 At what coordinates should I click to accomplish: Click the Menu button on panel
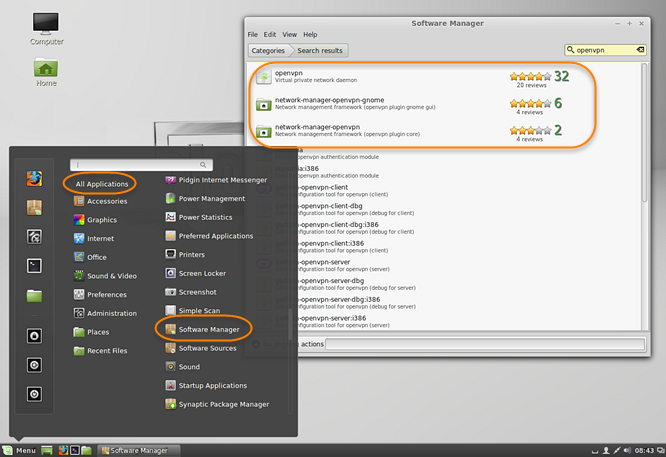click(19, 450)
